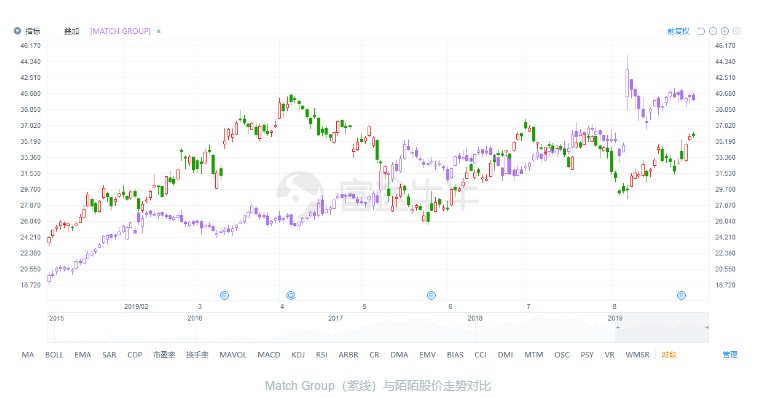Select the CCI indicator

[480, 354]
